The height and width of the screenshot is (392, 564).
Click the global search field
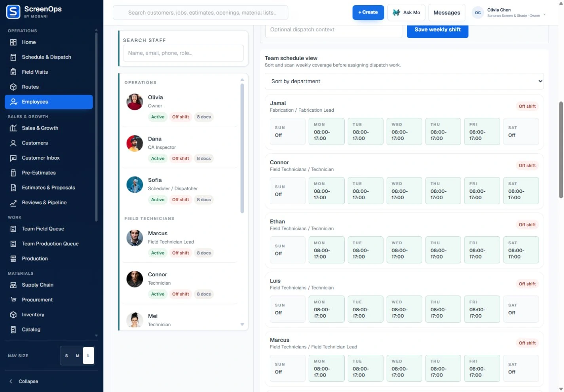(x=201, y=13)
